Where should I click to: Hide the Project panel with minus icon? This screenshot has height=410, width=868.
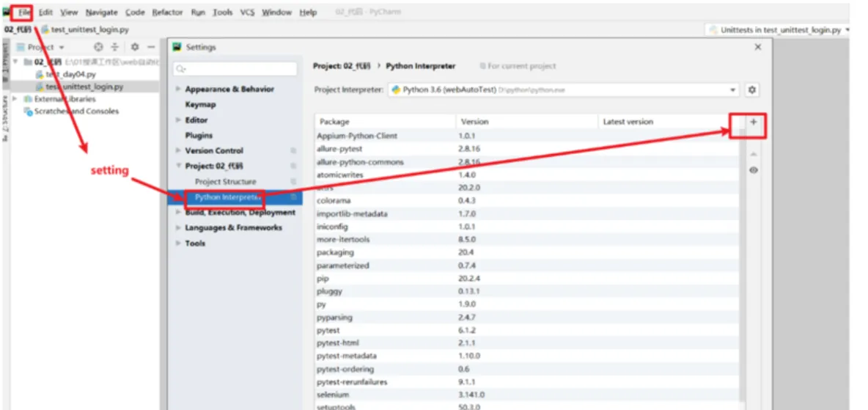[150, 47]
